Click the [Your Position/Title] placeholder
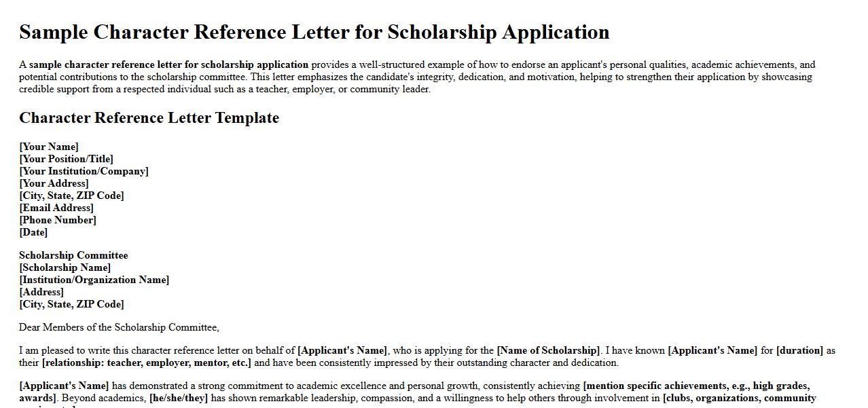This screenshot has height=408, width=868. [x=66, y=159]
